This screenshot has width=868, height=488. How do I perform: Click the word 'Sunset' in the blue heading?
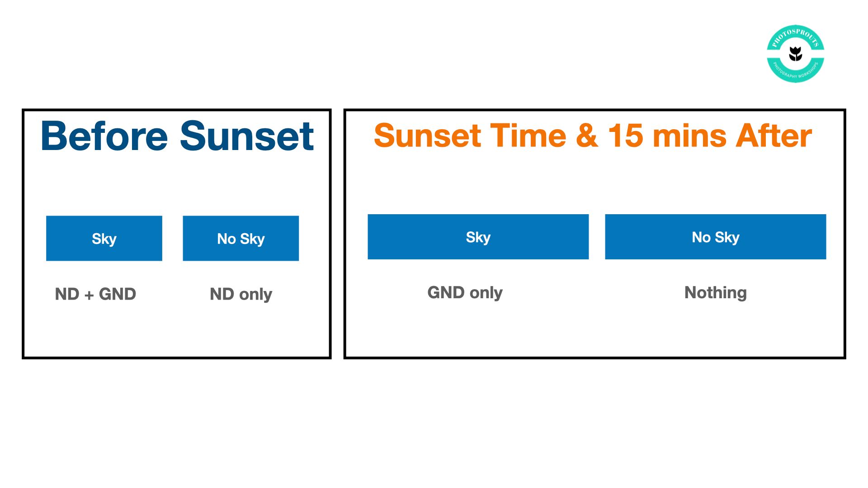247,136
